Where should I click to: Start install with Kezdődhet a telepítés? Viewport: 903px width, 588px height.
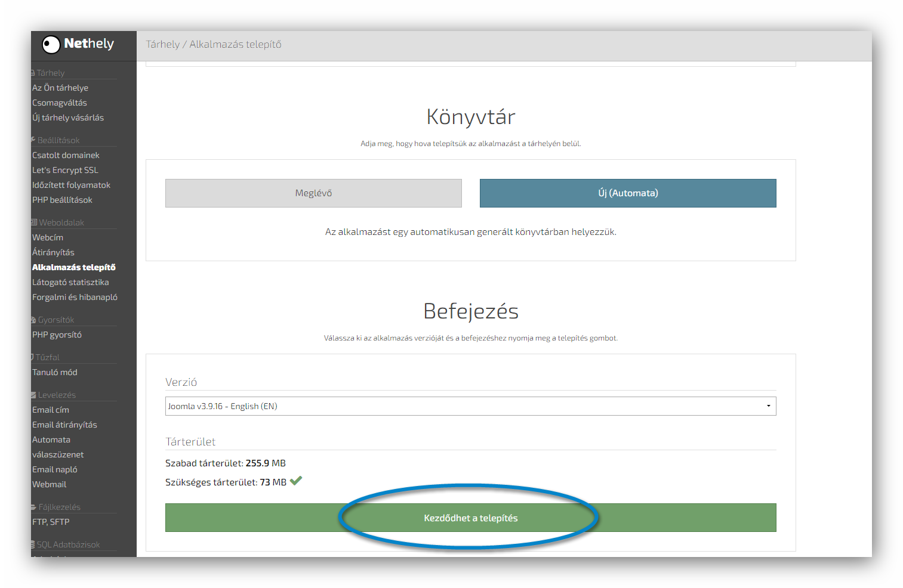pos(470,518)
